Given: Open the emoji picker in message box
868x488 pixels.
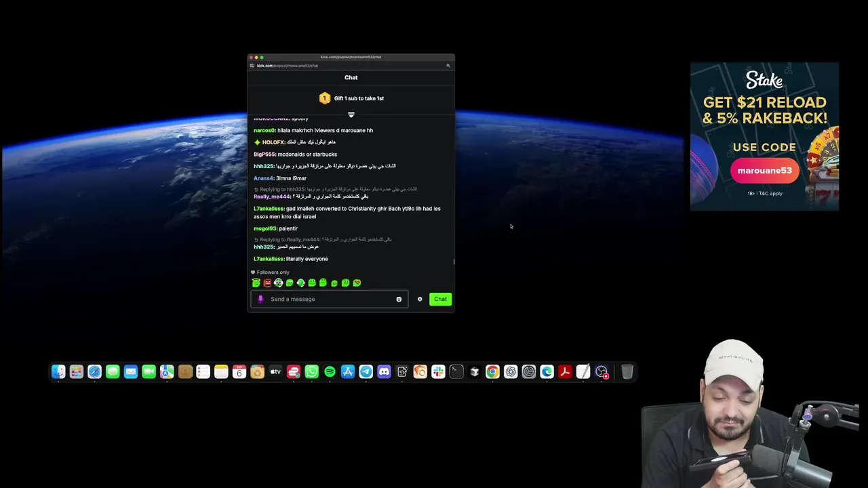Looking at the screenshot, I should (x=399, y=299).
